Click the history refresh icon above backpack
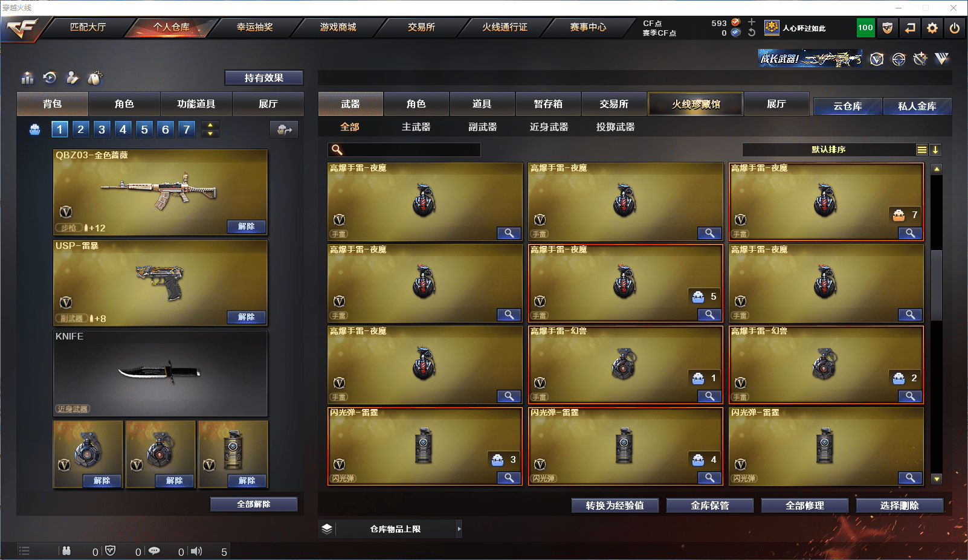Image resolution: width=968 pixels, height=560 pixels. point(50,77)
